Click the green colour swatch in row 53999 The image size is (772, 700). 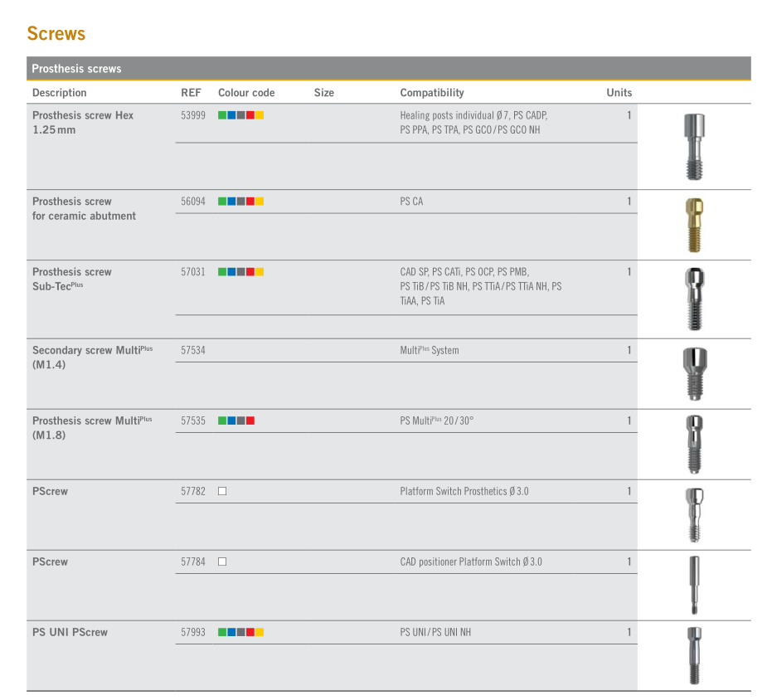[x=222, y=115]
